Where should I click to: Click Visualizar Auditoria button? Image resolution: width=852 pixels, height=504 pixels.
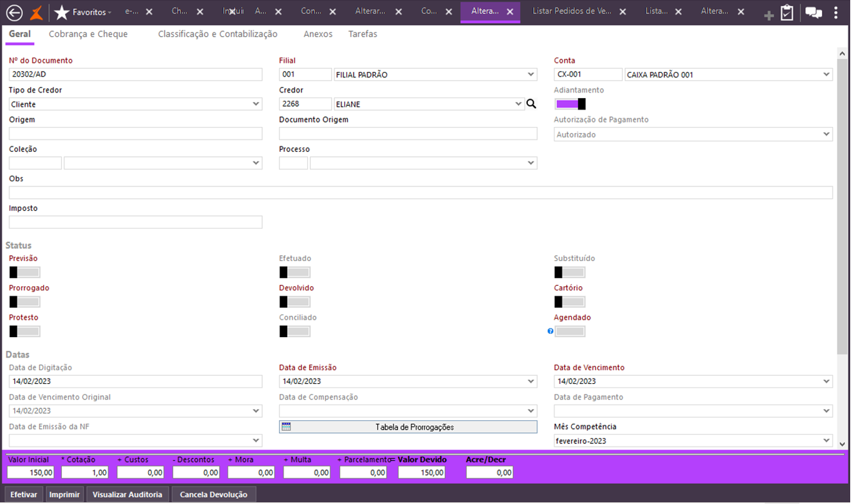[x=128, y=495]
